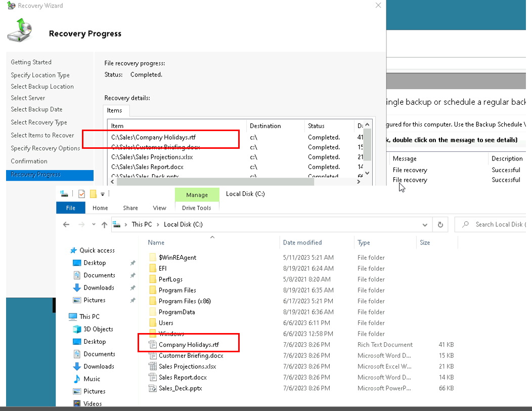This screenshot has height=411, width=532.
Task: Click the Search Local Disk input field
Action: 498,224
